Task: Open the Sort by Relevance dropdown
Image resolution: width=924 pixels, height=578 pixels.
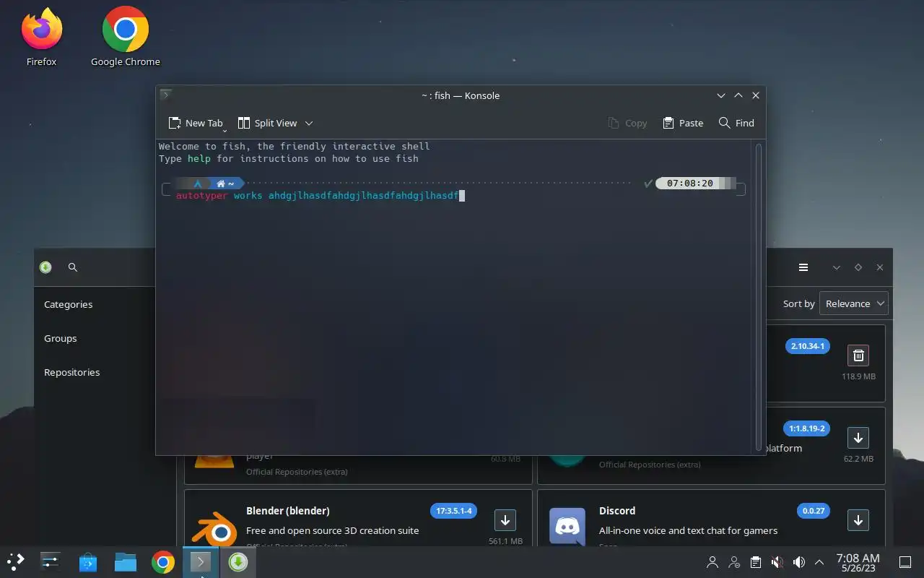Action: [854, 303]
